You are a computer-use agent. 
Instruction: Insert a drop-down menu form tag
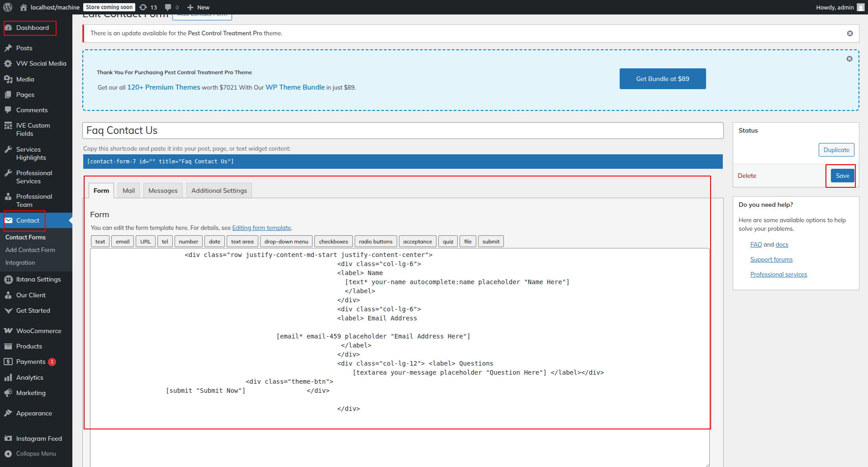coord(286,242)
